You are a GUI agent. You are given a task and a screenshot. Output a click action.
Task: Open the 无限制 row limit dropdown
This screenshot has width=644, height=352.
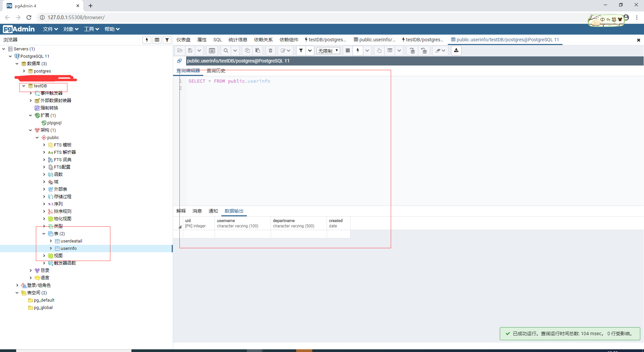(x=328, y=50)
